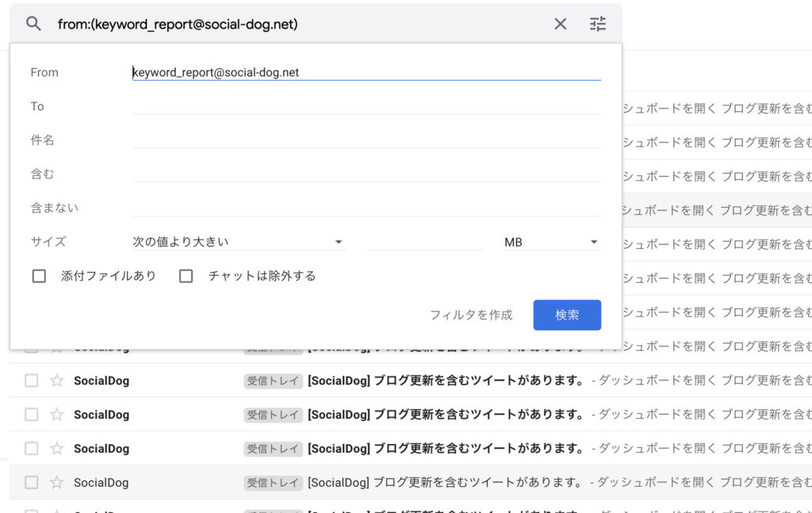Clear the search query with the X icon
This screenshot has height=513, width=812.
click(x=561, y=24)
